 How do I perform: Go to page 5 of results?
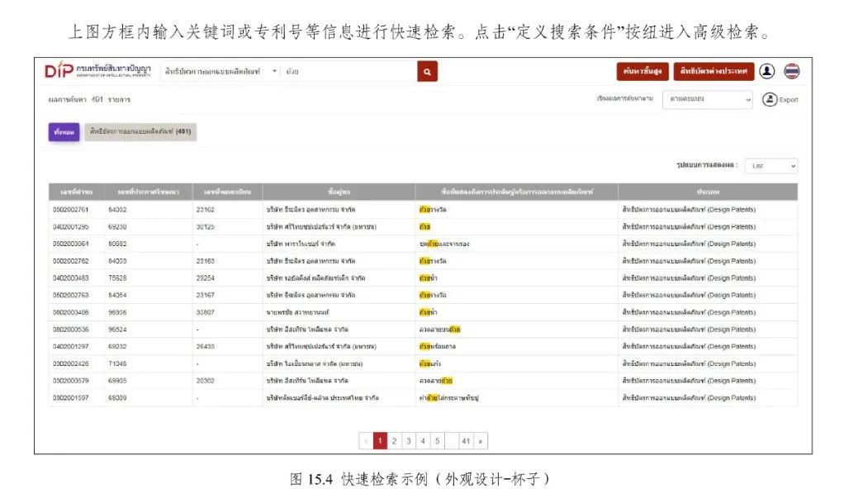click(437, 441)
